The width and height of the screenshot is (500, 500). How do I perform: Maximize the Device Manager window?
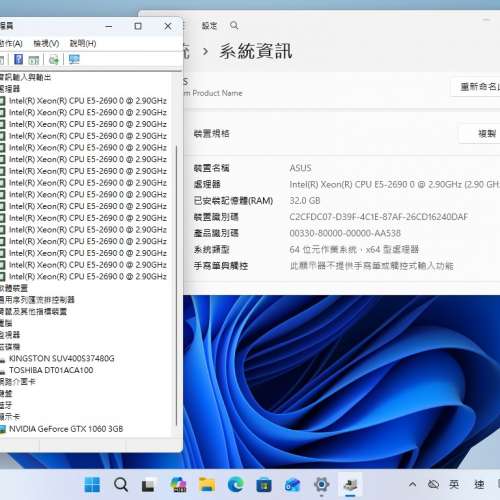pos(138,26)
